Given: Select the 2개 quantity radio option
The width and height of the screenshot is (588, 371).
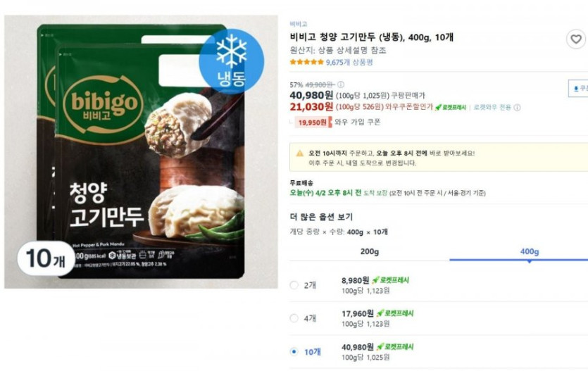Looking at the screenshot, I should pyautogui.click(x=294, y=285).
